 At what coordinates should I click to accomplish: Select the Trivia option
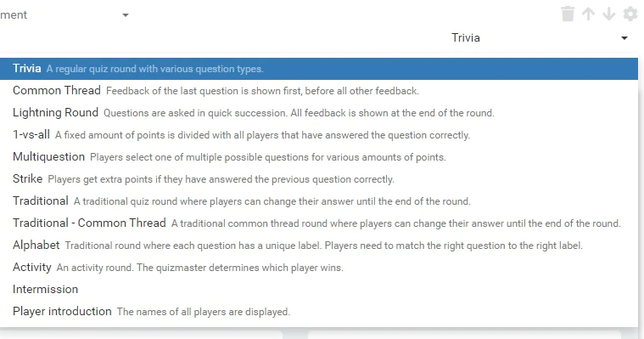(x=319, y=69)
